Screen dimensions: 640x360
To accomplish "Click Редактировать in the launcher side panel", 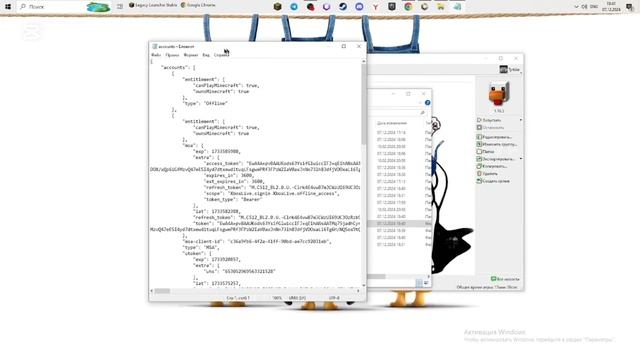I will [x=494, y=137].
